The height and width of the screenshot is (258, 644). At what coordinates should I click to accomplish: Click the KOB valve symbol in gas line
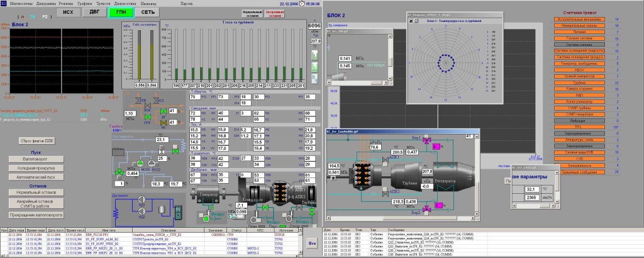point(138,100)
